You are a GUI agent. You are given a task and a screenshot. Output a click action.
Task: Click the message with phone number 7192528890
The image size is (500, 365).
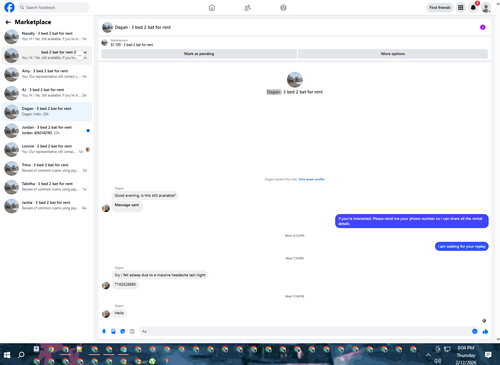125,284
